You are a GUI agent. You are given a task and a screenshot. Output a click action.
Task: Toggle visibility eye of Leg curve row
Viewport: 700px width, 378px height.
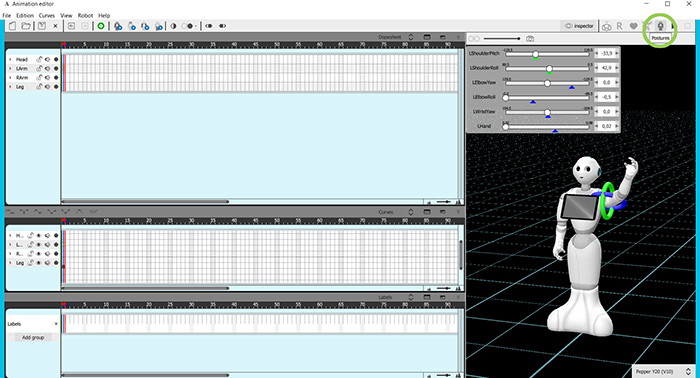pos(39,263)
